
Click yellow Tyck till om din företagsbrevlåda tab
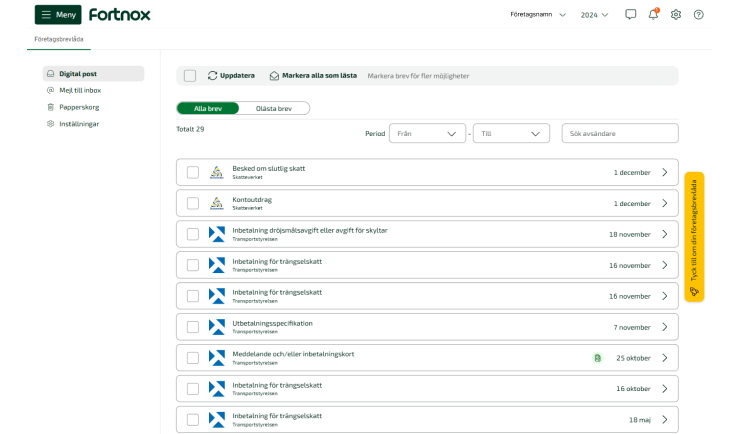[x=694, y=237]
